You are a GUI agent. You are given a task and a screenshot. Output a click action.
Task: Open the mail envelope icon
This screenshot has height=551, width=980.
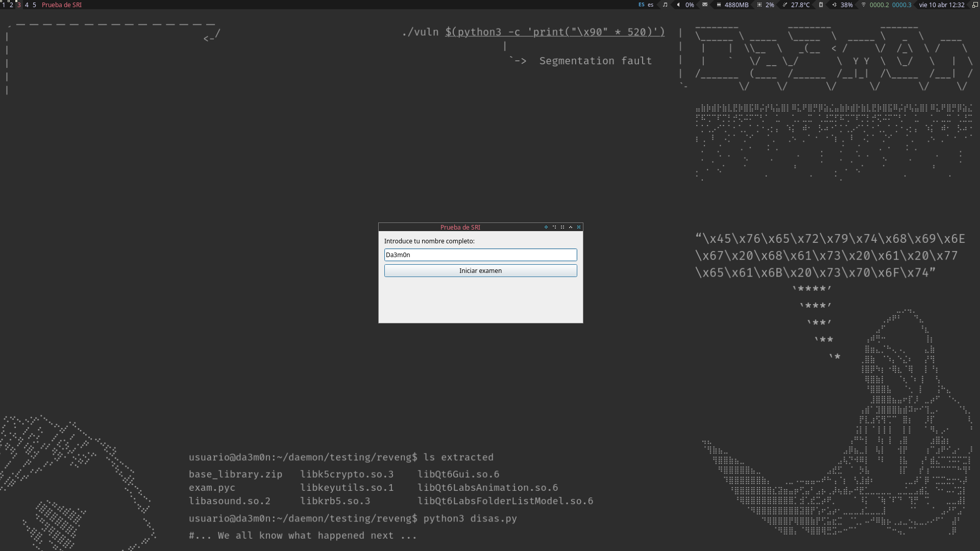[x=704, y=5]
